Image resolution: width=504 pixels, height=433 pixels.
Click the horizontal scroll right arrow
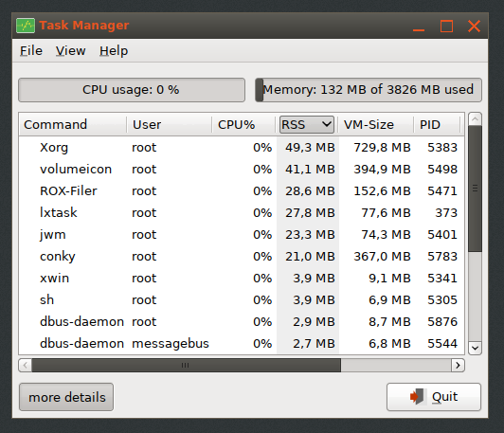point(458,365)
